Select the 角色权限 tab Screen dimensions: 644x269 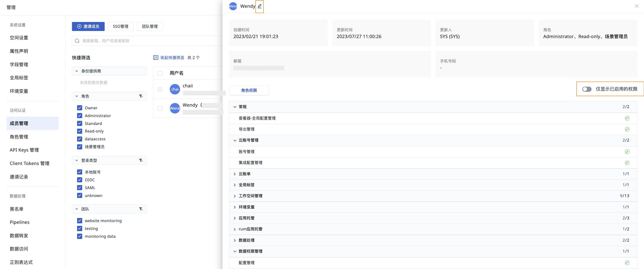click(x=249, y=90)
